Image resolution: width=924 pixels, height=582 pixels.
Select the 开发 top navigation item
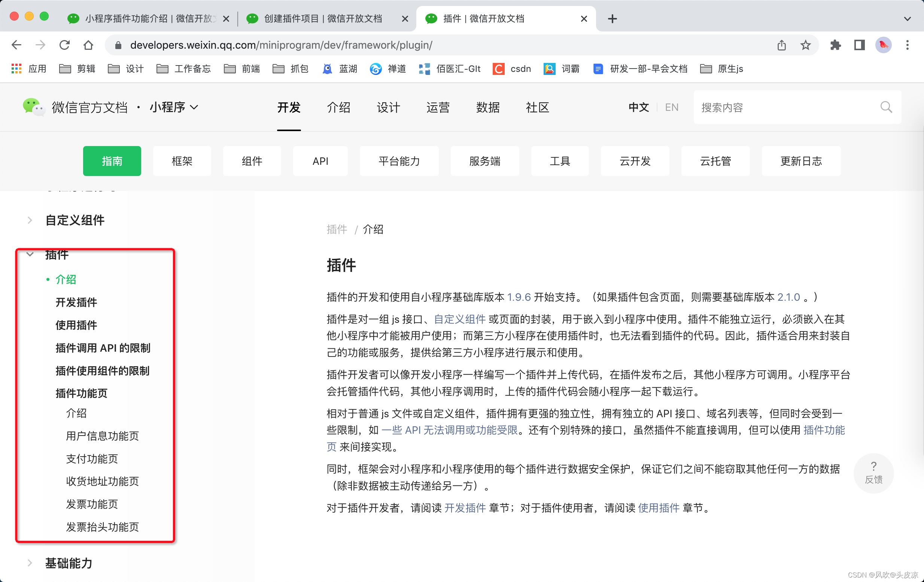pyautogui.click(x=289, y=107)
